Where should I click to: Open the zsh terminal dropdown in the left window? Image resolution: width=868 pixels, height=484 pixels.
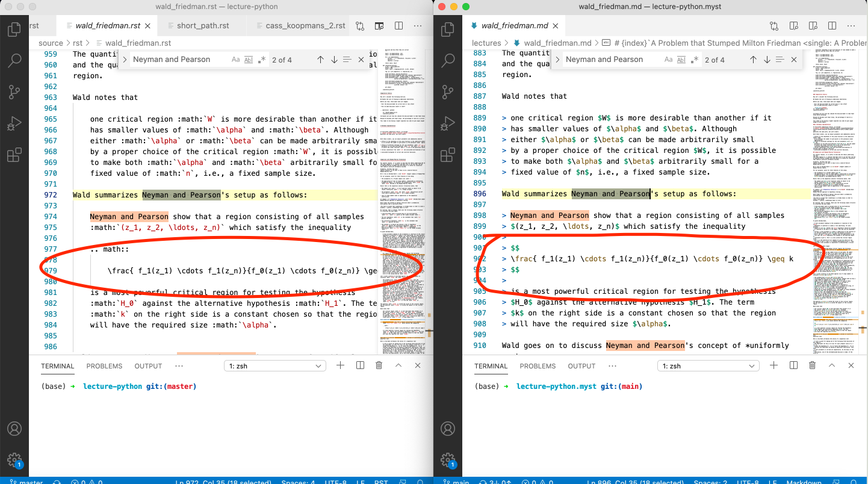(x=274, y=366)
